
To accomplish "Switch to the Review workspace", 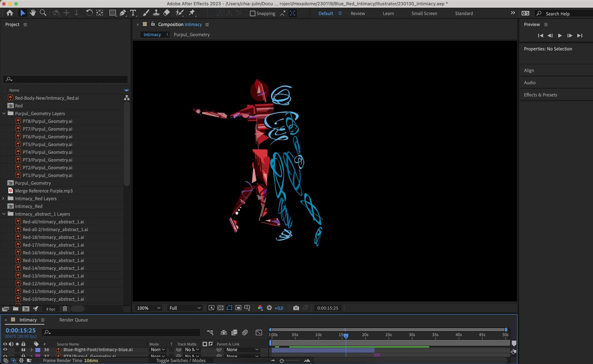I will tap(358, 13).
